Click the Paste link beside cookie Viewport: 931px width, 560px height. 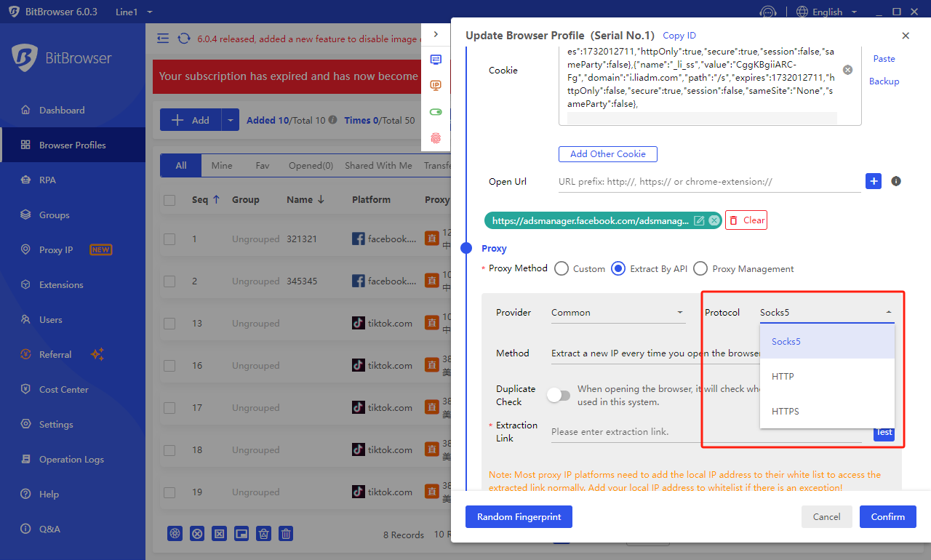click(x=884, y=59)
